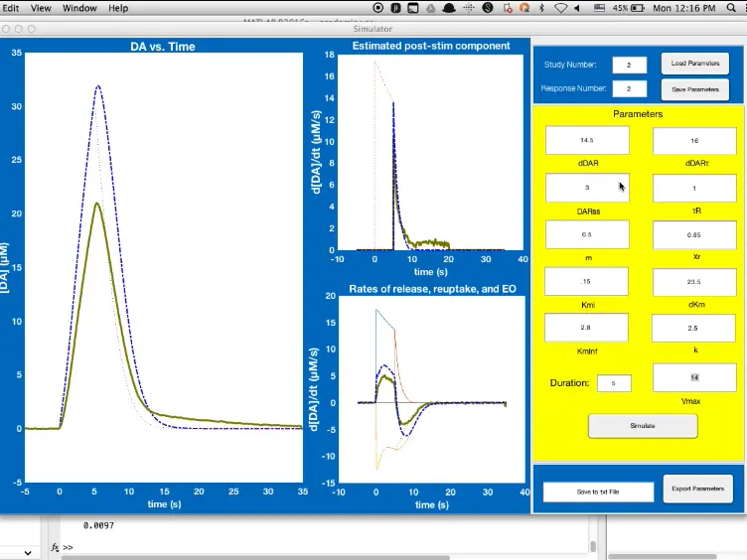Click the Study Number field
The height and width of the screenshot is (560, 747).
point(630,65)
